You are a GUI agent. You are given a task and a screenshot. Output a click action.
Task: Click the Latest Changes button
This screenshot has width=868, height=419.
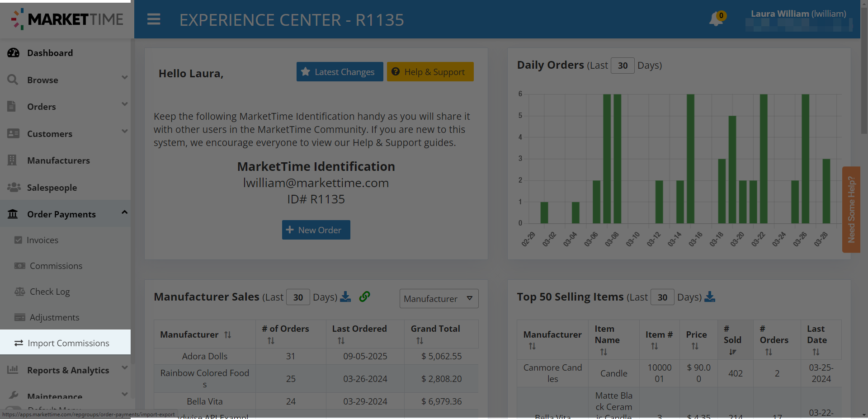click(x=340, y=72)
